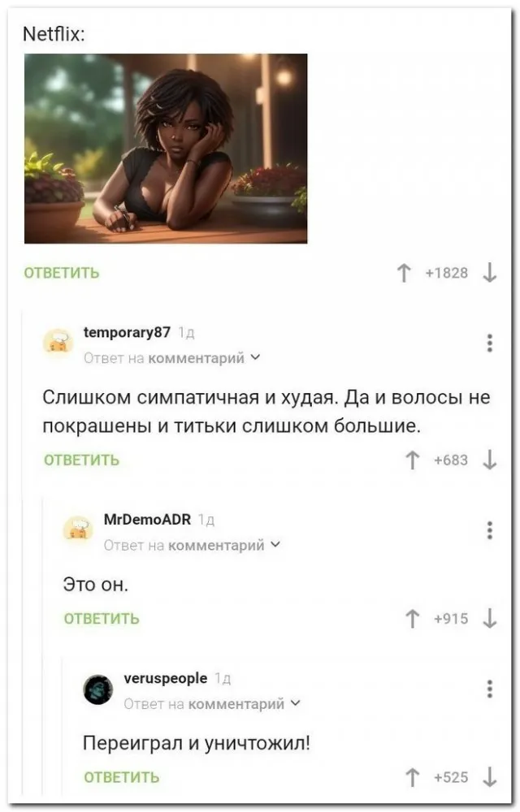Open three-dot menu on veruspeople's comment

(x=489, y=689)
